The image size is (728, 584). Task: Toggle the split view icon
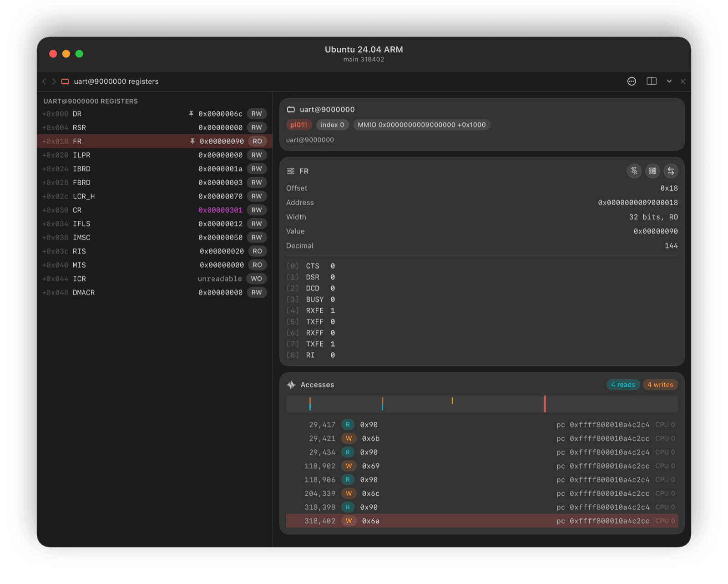652,81
